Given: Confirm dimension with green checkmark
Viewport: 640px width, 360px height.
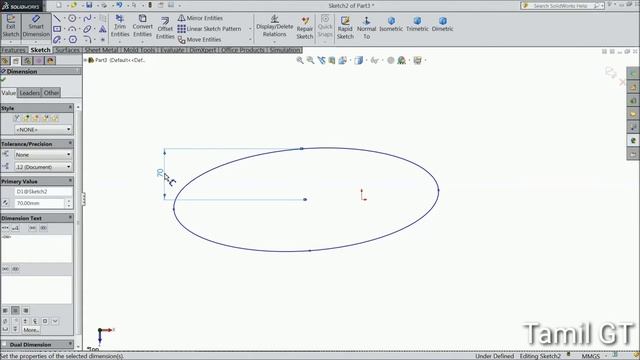Looking at the screenshot, I should pyautogui.click(x=3, y=80).
